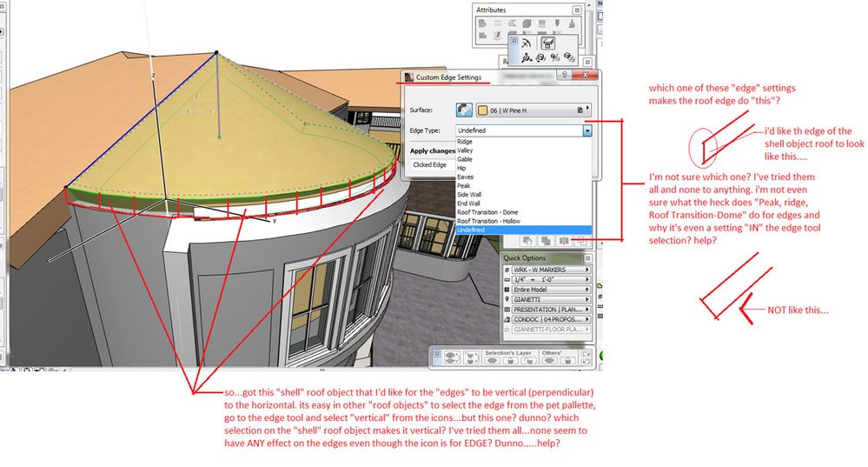Image resolution: width=868 pixels, height=467 pixels.
Task: Hide Others' layers using the eye icon
Action: (x=550, y=361)
